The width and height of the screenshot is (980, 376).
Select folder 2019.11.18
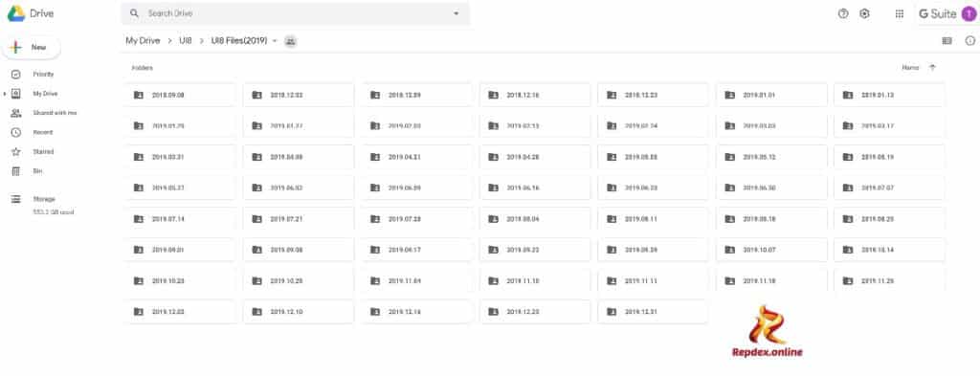pos(771,281)
